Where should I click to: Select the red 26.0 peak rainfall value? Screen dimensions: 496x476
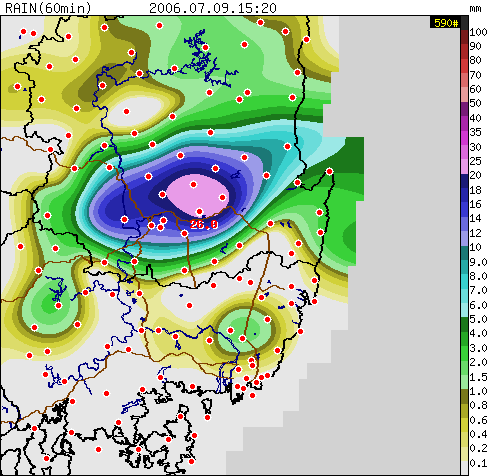pos(204,224)
